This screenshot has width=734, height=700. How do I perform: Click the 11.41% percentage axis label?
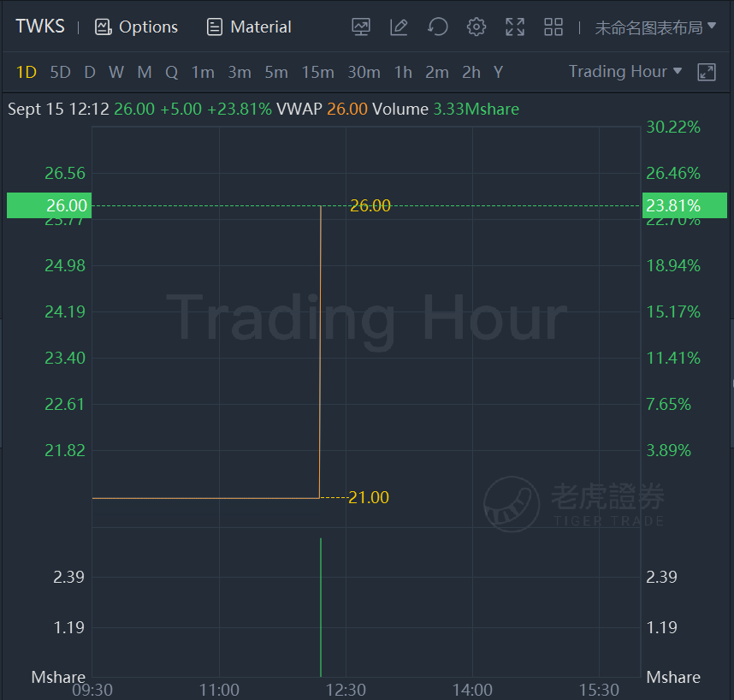[673, 359]
